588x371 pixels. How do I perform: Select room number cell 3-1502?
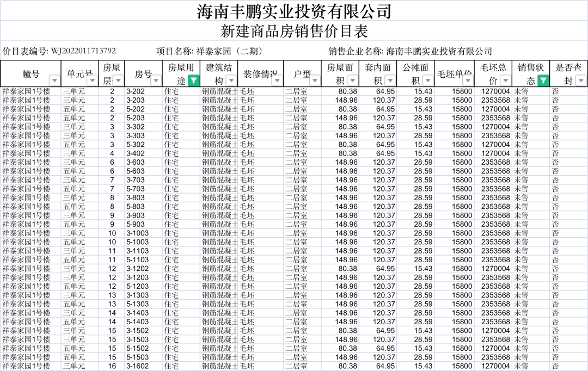tap(143, 331)
